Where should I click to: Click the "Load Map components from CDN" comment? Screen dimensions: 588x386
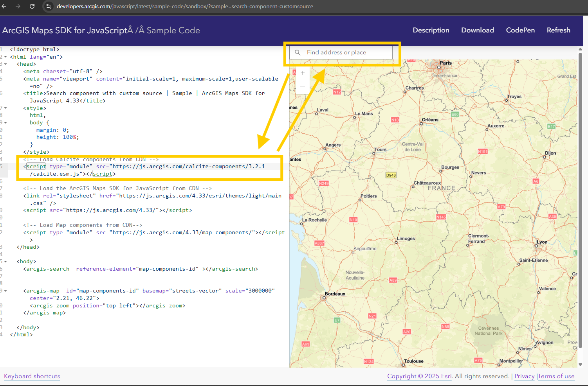[83, 225]
